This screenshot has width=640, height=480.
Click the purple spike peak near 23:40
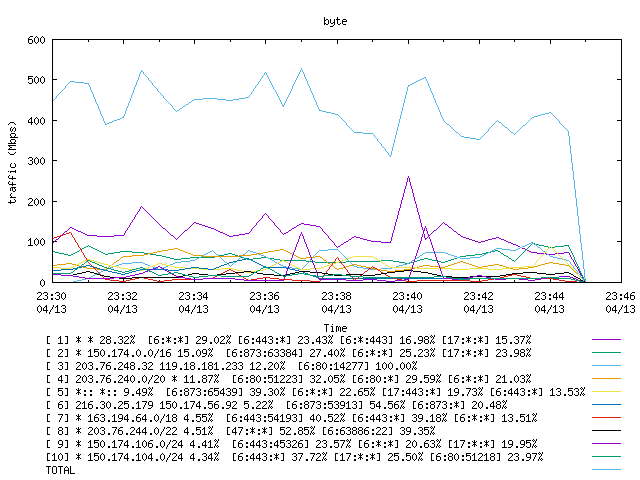coord(408,177)
